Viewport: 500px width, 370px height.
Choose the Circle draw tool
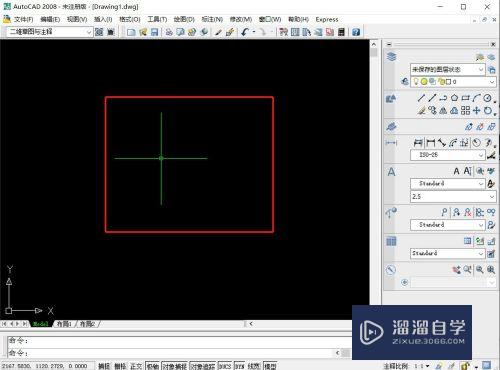tap(487, 98)
